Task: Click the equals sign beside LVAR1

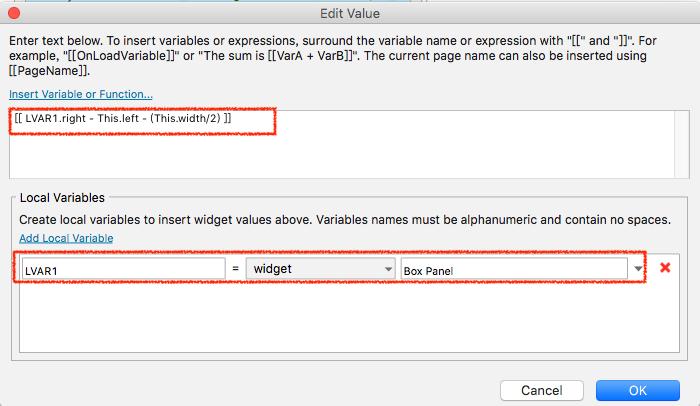Action: (235, 269)
